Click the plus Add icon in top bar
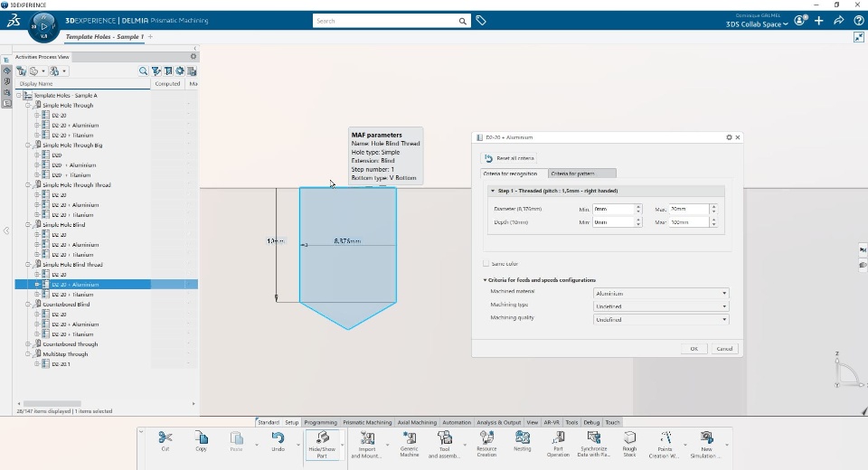This screenshot has width=868, height=470. 819,21
